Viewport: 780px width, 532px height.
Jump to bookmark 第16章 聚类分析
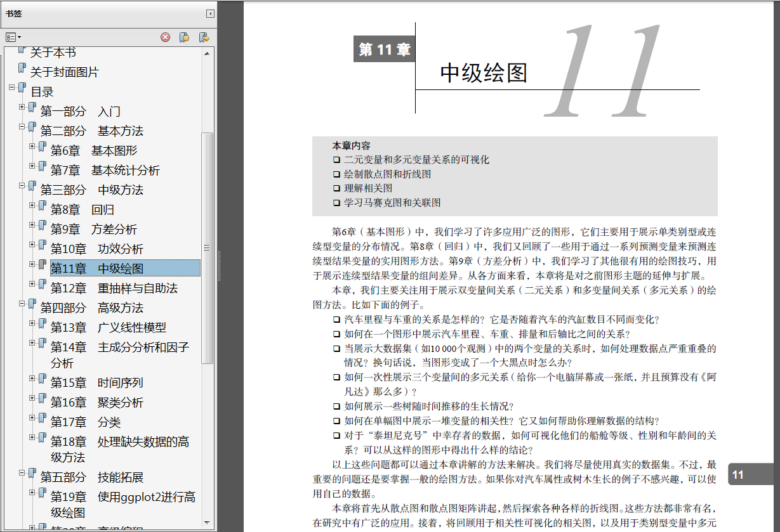click(x=97, y=403)
